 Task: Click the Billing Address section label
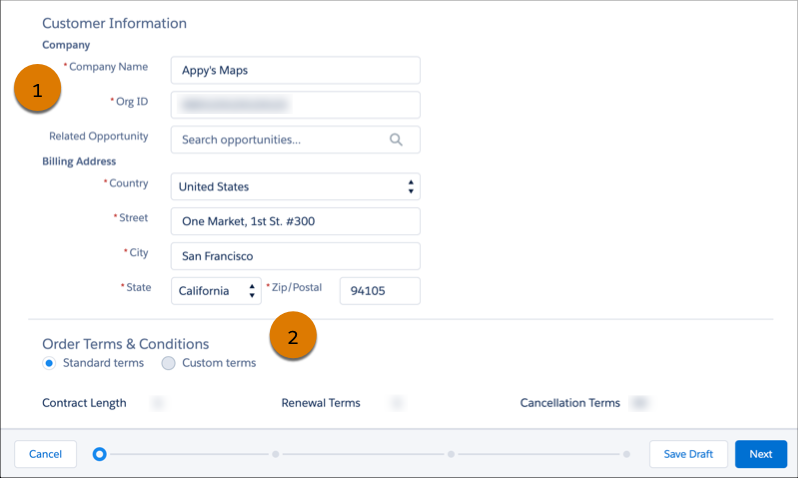pos(79,161)
